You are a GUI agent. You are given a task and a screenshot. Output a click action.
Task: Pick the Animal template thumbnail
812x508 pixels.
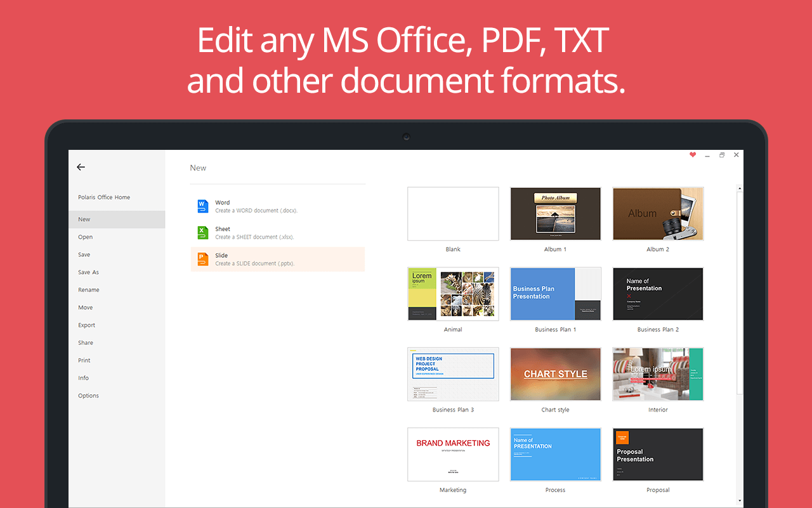click(x=453, y=293)
